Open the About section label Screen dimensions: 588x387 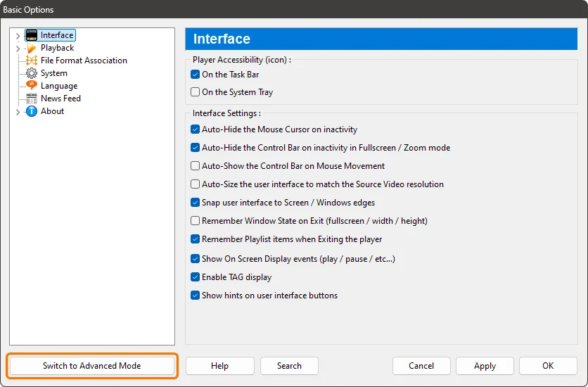(53, 111)
